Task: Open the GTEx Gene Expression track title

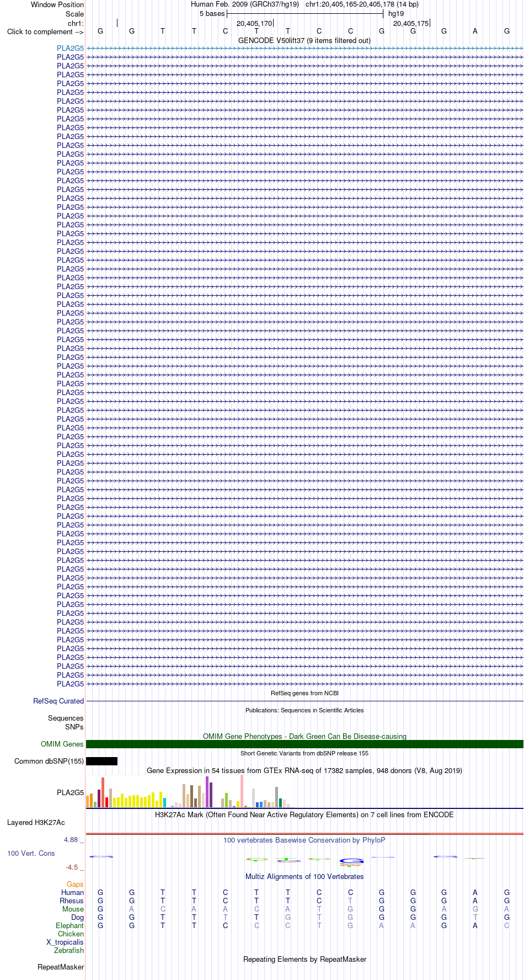Action: click(304, 770)
